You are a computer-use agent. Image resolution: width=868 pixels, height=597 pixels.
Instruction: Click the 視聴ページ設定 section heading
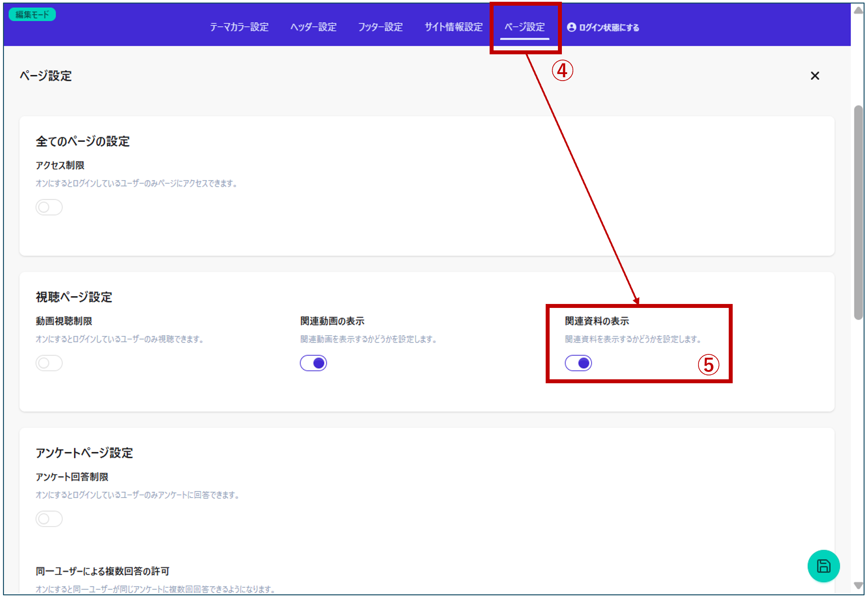click(74, 297)
